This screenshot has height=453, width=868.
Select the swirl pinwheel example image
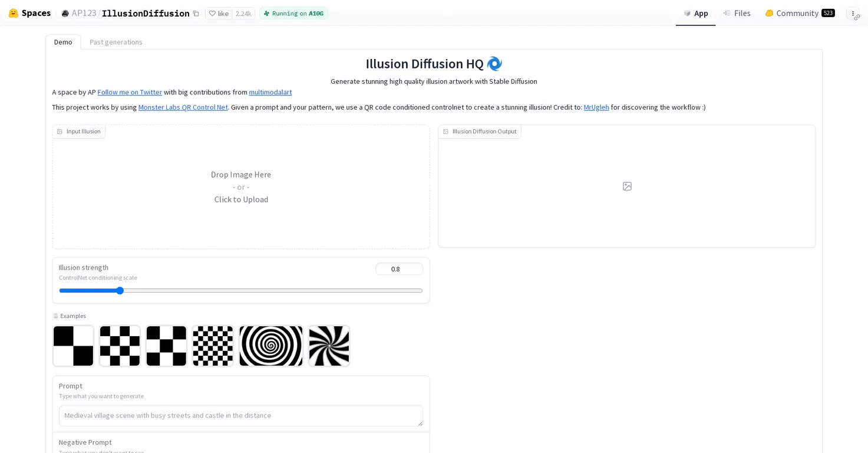coord(329,346)
